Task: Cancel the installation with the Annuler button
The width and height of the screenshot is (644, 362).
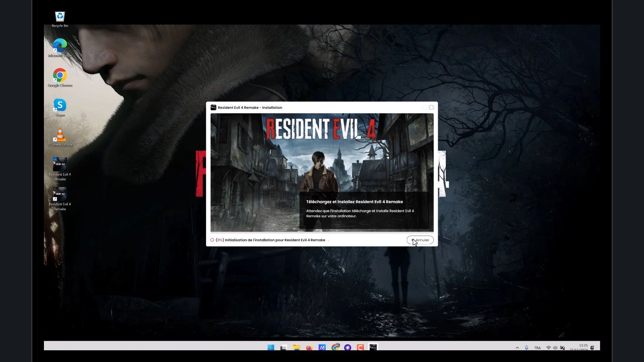Action: [420, 240]
